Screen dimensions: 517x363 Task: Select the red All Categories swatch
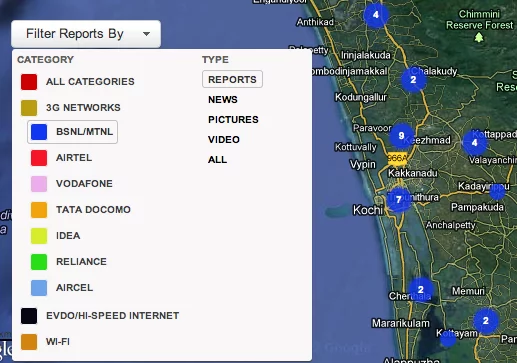click(29, 82)
